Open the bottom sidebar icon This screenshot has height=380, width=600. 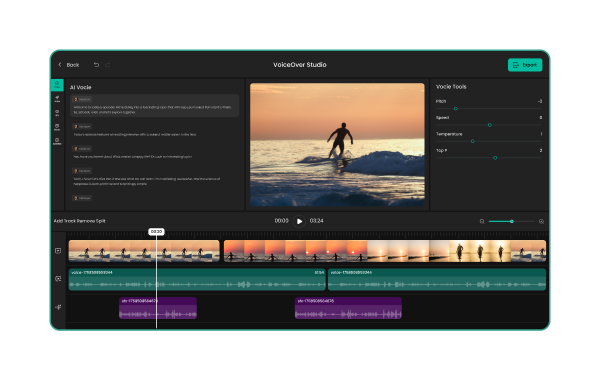click(57, 141)
